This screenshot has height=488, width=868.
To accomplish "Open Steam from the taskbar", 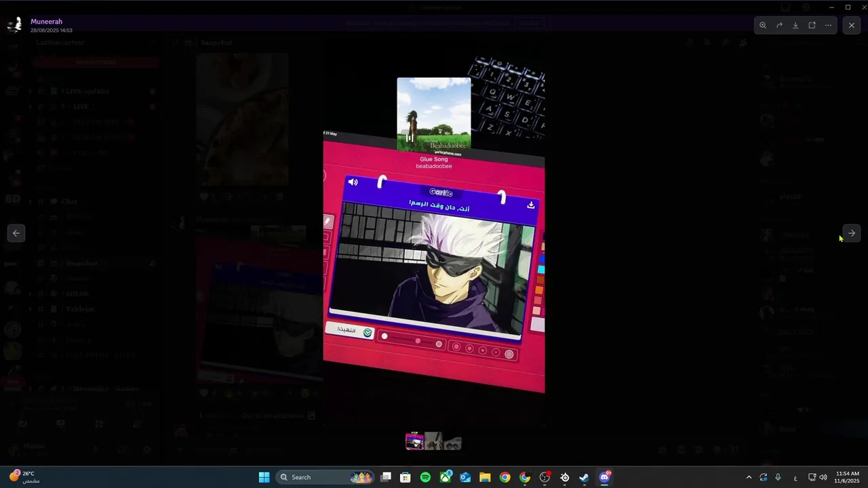I will (x=584, y=477).
